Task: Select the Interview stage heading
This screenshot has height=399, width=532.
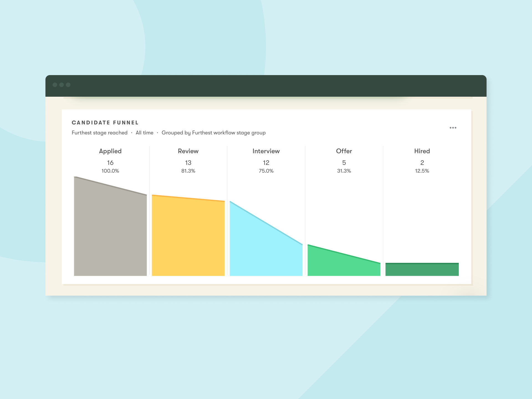Action: [266, 151]
